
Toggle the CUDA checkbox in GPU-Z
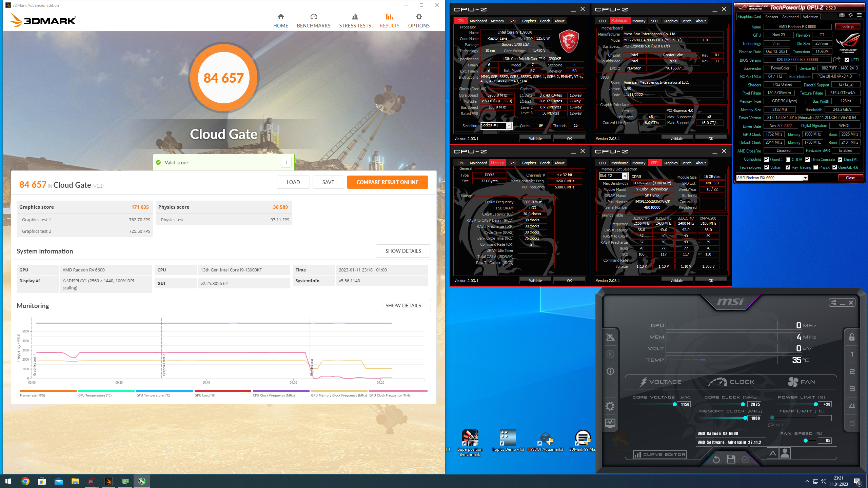pyautogui.click(x=788, y=160)
